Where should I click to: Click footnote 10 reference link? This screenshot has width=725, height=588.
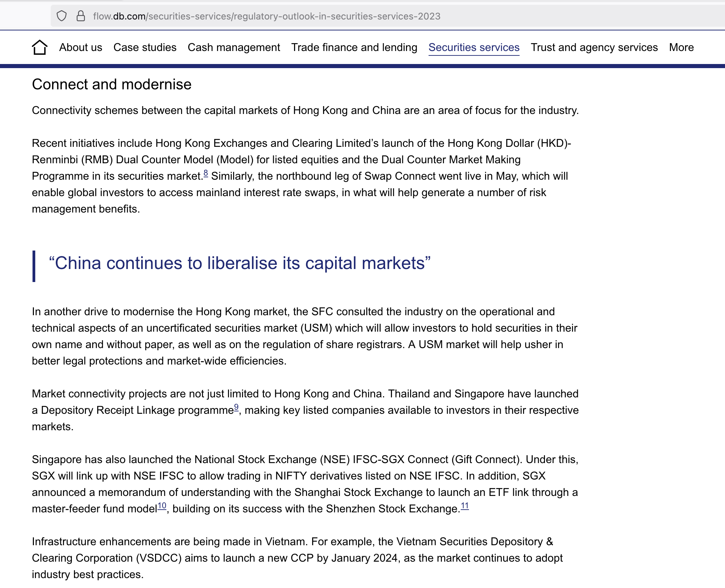(x=162, y=506)
